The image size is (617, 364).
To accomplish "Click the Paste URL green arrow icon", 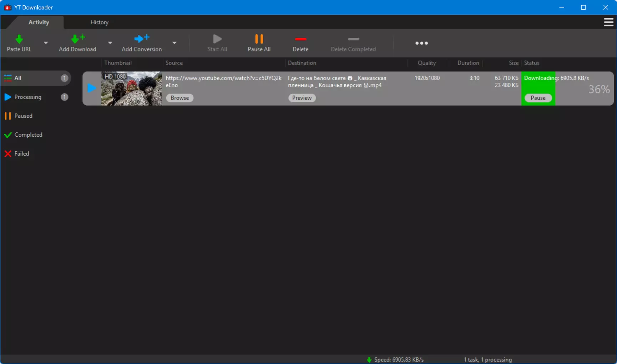I will click(x=19, y=39).
